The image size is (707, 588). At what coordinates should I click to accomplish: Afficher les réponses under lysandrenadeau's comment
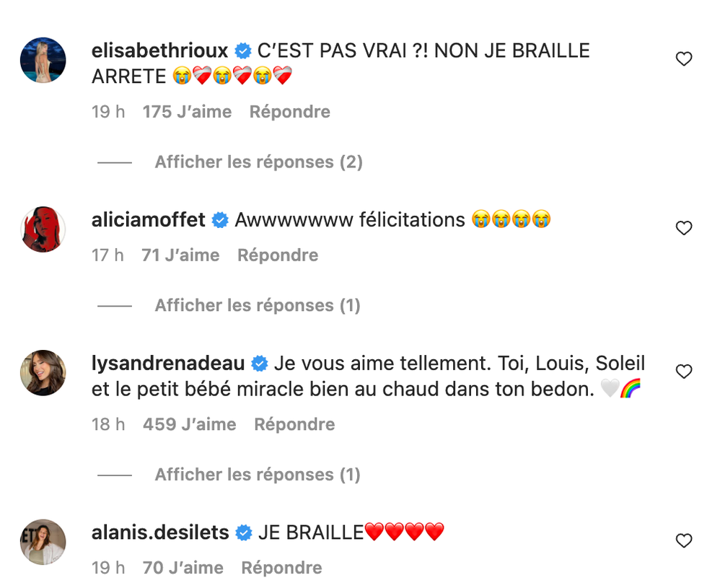tap(256, 474)
